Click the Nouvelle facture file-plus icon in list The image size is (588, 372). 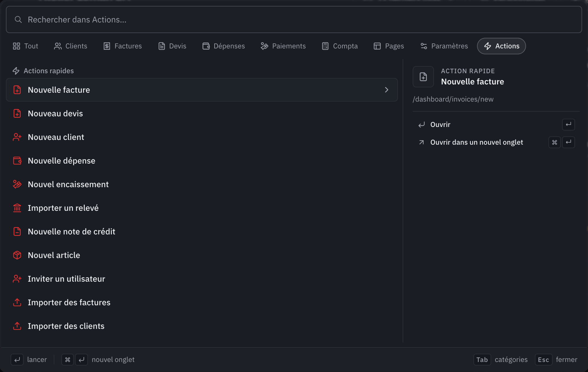(17, 90)
